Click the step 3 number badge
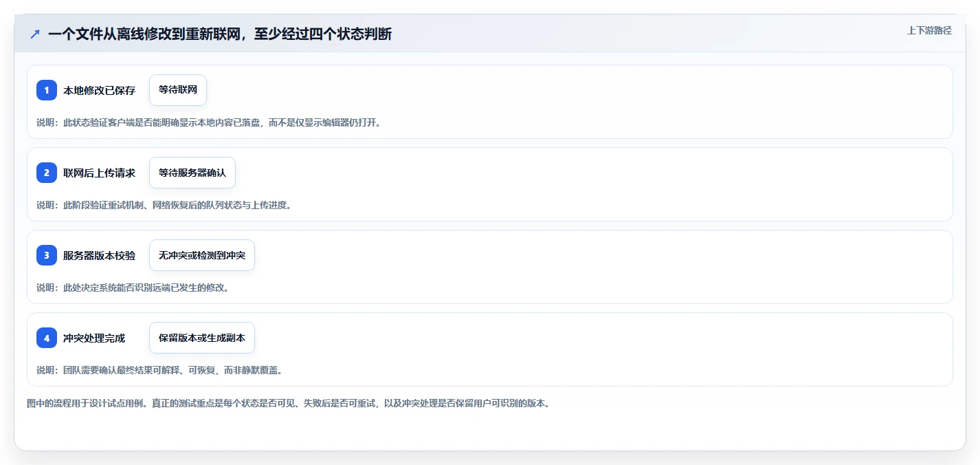This screenshot has height=465, width=980. (x=47, y=255)
